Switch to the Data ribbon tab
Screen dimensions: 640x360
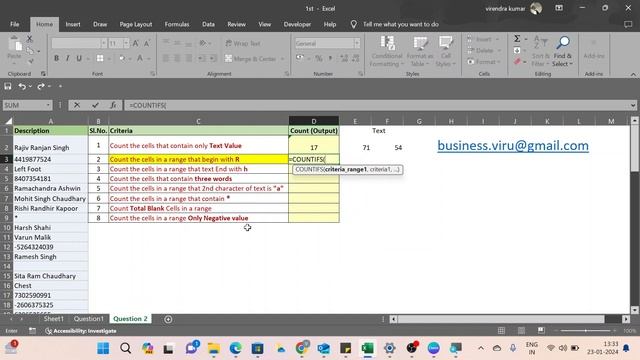(x=208, y=24)
